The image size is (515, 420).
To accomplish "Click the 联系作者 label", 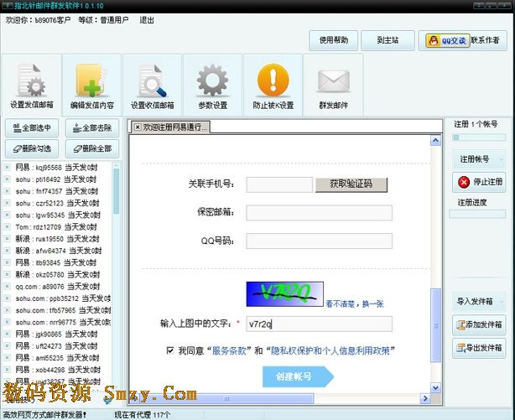I will 485,40.
